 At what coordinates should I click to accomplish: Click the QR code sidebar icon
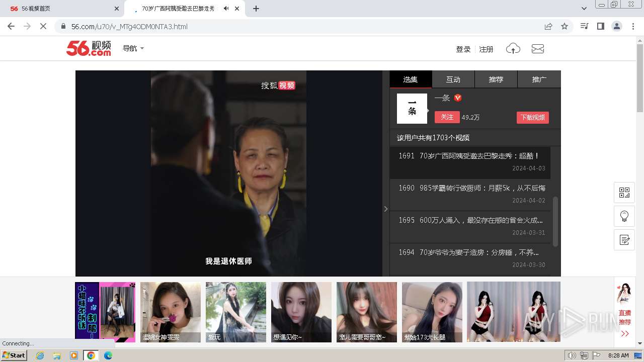click(624, 193)
